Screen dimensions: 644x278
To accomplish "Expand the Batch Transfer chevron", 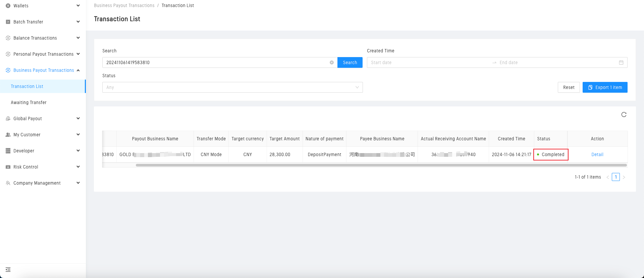I will [78, 21].
